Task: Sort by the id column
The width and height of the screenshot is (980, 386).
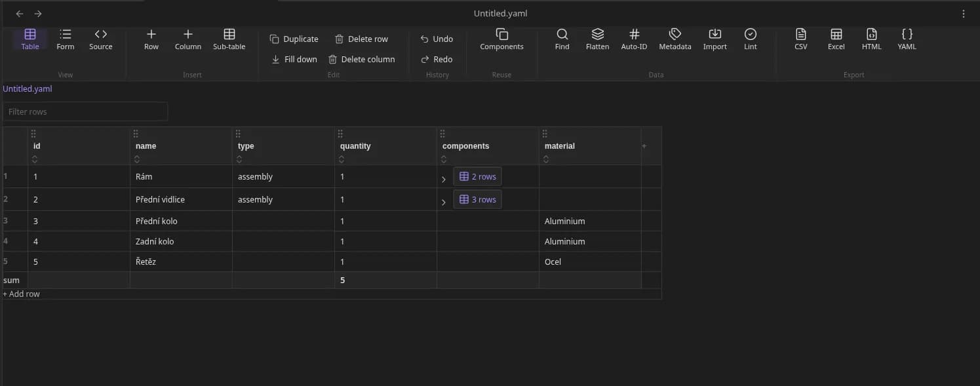Action: pos(35,159)
